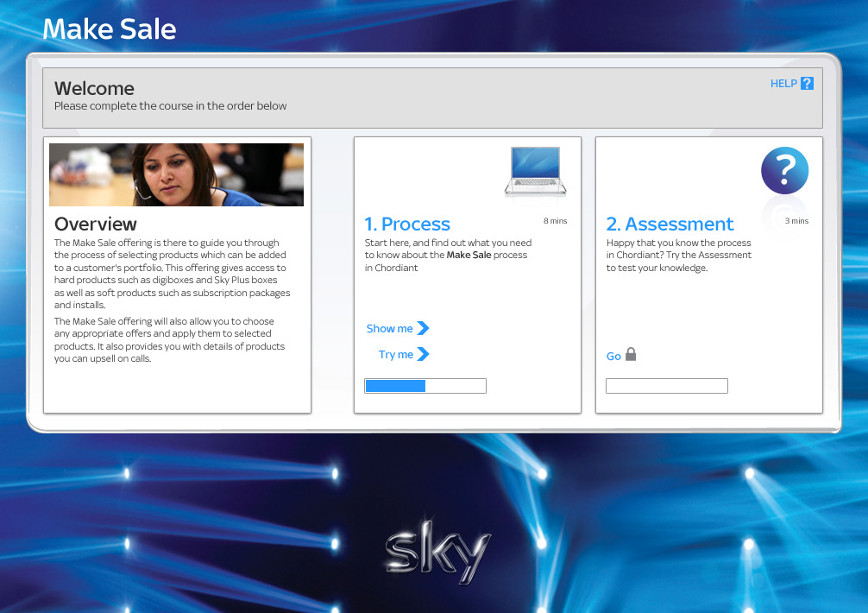Click the laptop icon above Process
The width and height of the screenshot is (868, 613).
pos(535,171)
